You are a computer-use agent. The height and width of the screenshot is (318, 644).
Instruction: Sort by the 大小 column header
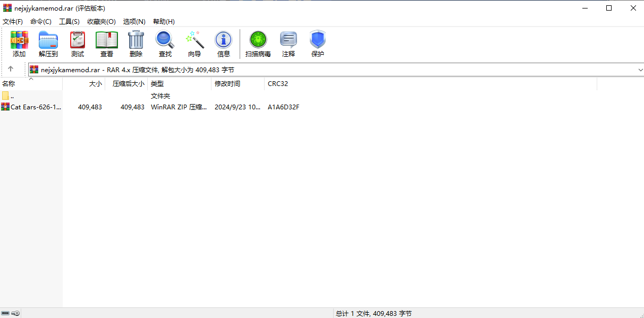(84, 84)
